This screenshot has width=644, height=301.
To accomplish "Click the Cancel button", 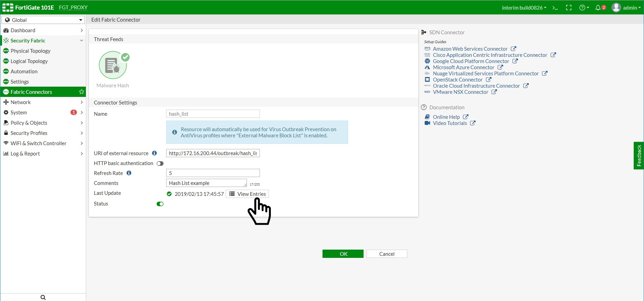I will [x=387, y=254].
